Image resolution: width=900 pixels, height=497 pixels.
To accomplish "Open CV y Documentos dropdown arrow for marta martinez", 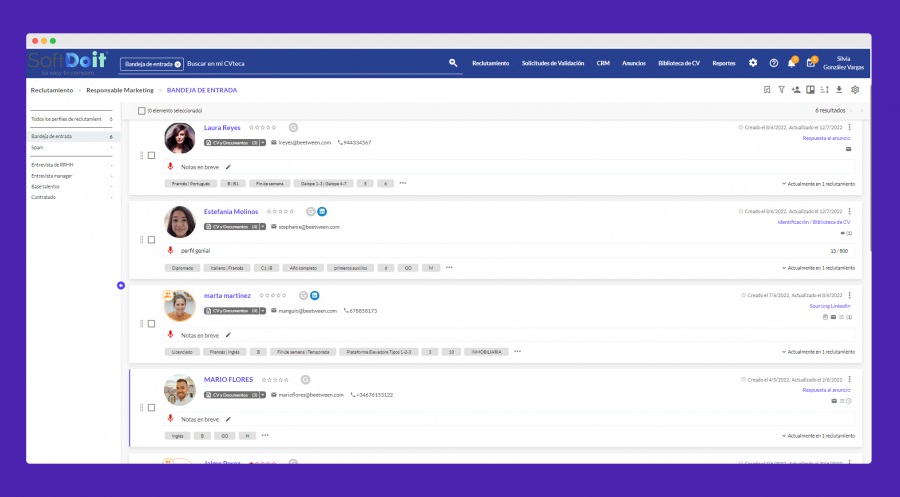I will point(263,310).
